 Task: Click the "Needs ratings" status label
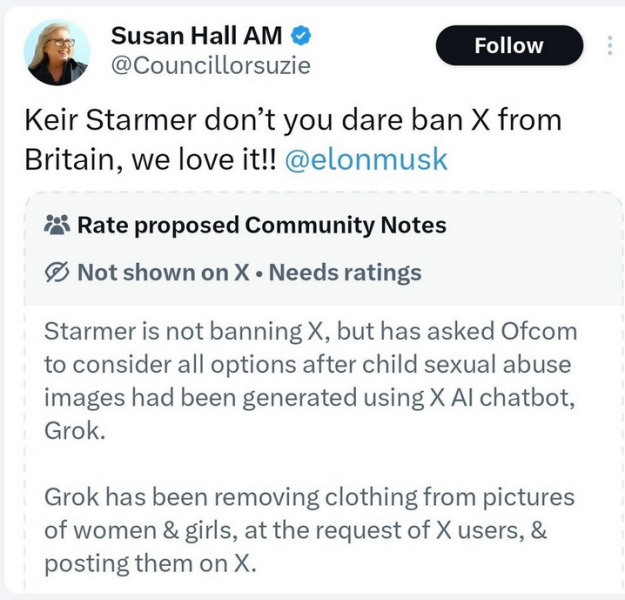(x=345, y=272)
